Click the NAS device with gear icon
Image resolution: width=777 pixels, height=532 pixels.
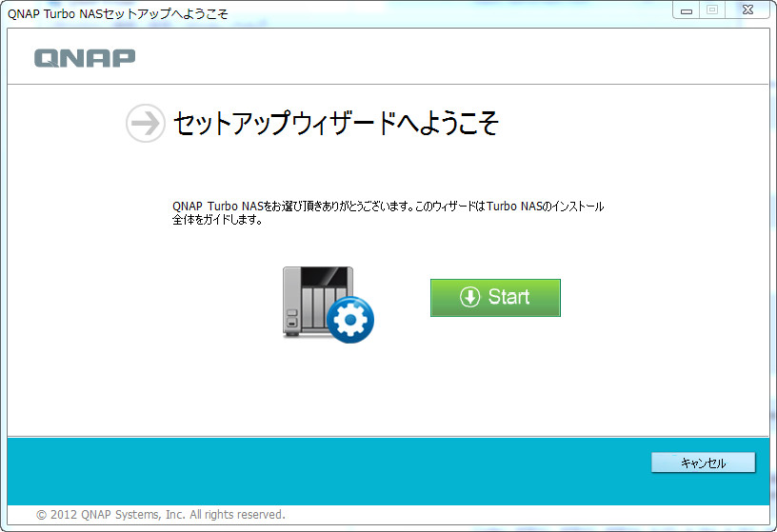tap(329, 305)
